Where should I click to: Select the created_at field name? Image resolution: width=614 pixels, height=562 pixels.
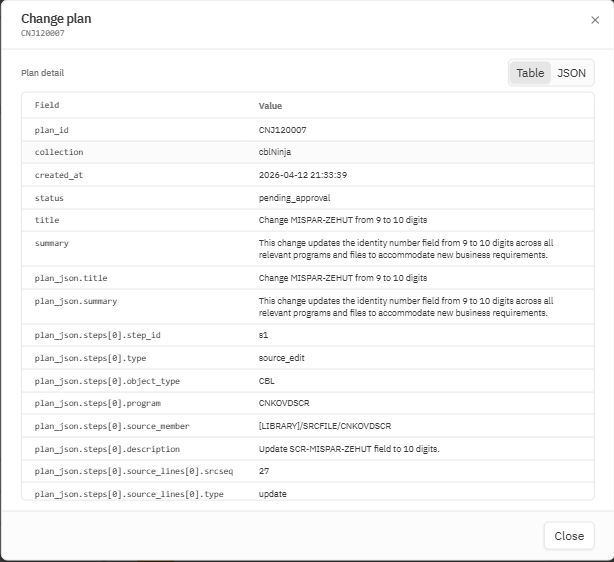[59, 175]
